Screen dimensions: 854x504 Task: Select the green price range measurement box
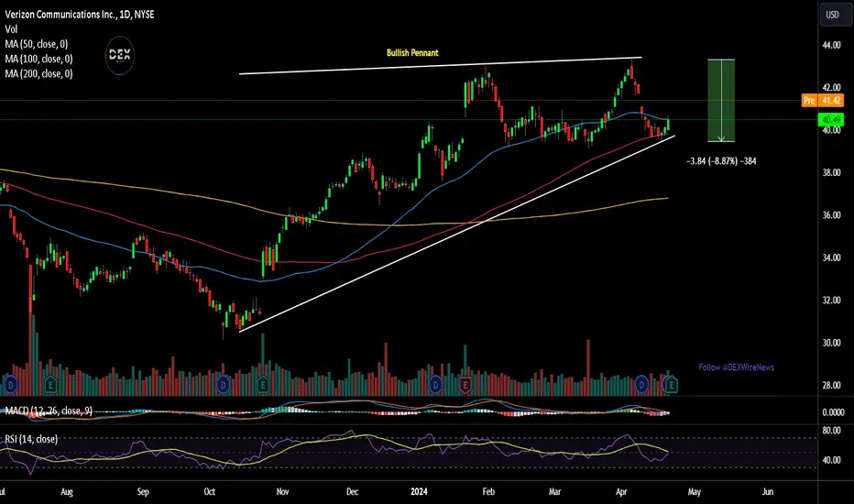click(721, 101)
